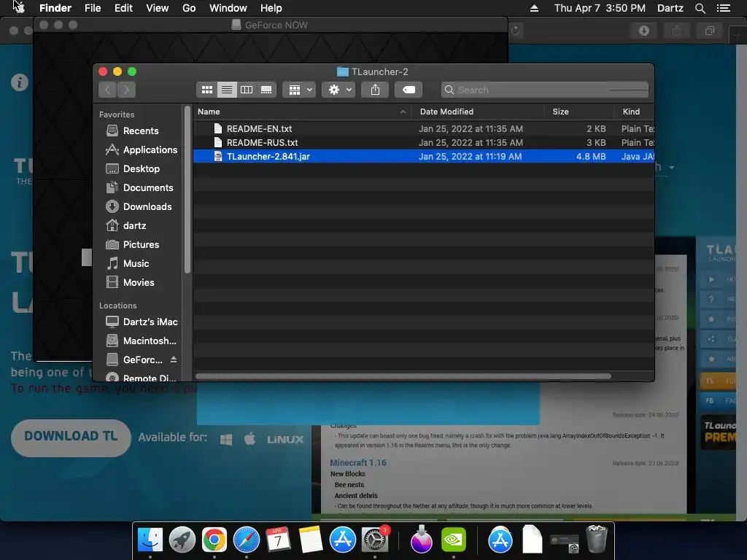Select Macintosh HD location
This screenshot has height=560, width=747.
click(142, 341)
